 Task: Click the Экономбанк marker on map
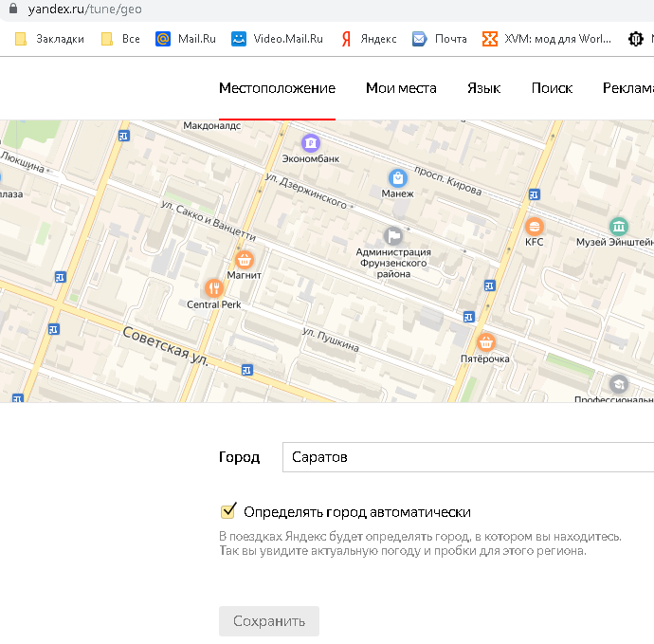pyautogui.click(x=311, y=143)
